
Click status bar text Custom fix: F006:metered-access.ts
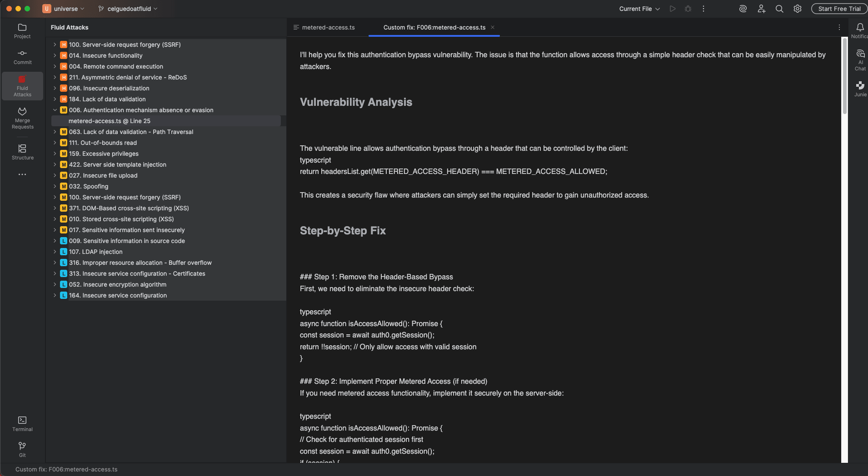click(66, 469)
